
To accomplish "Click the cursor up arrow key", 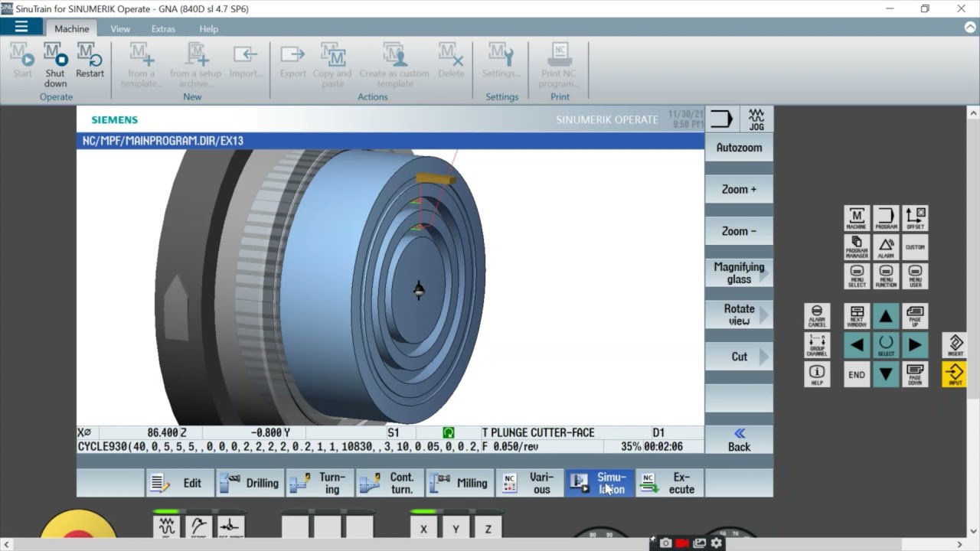I will tap(886, 316).
